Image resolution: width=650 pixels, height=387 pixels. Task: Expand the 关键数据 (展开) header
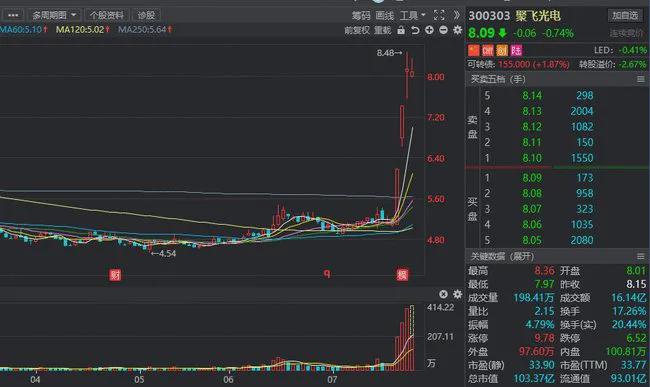pyautogui.click(x=502, y=256)
